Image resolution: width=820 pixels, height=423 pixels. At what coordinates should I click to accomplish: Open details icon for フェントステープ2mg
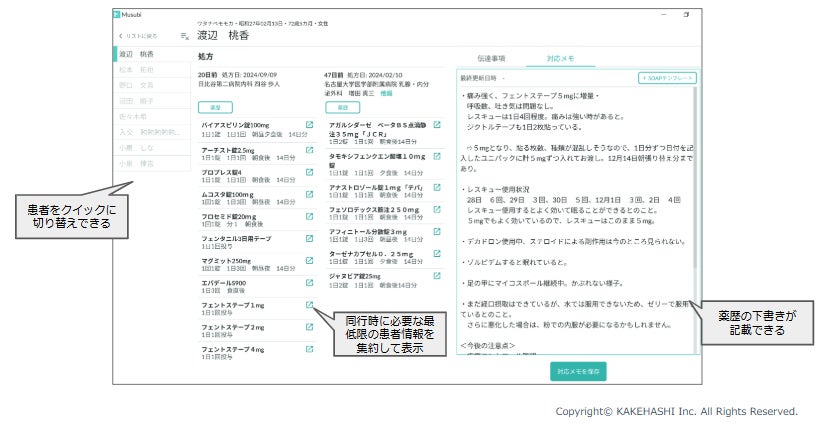click(309, 327)
